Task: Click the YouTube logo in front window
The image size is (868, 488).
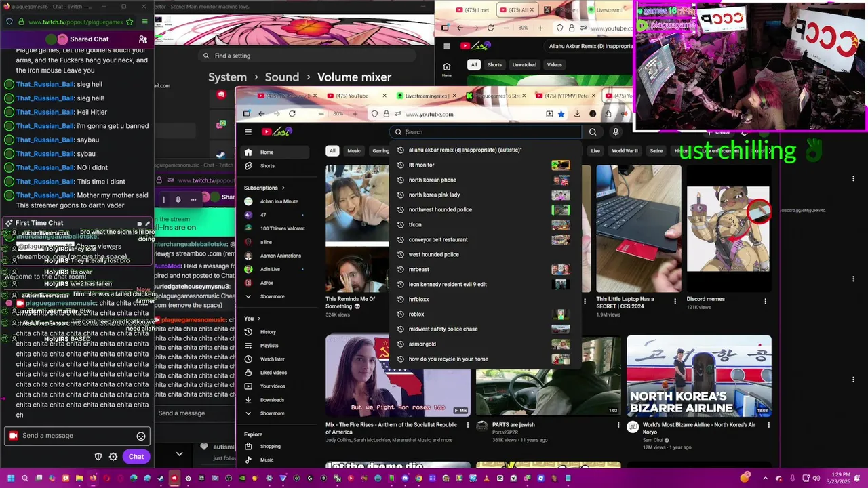Action: 277,131
